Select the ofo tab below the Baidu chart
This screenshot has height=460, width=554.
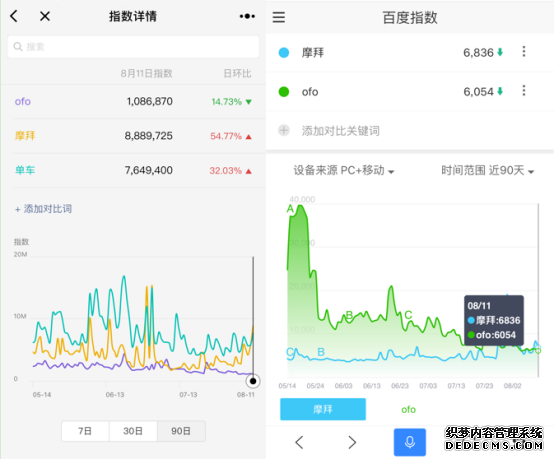[x=408, y=409]
